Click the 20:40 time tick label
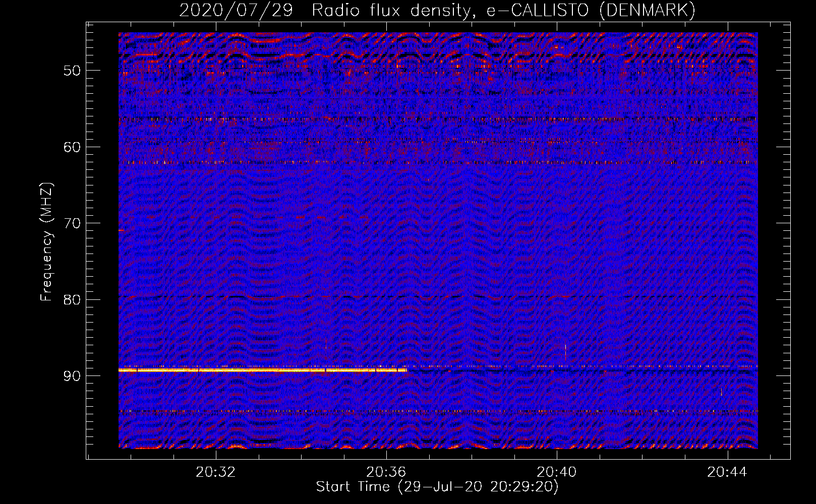Viewport: 816px width, 504px height. tap(557, 472)
